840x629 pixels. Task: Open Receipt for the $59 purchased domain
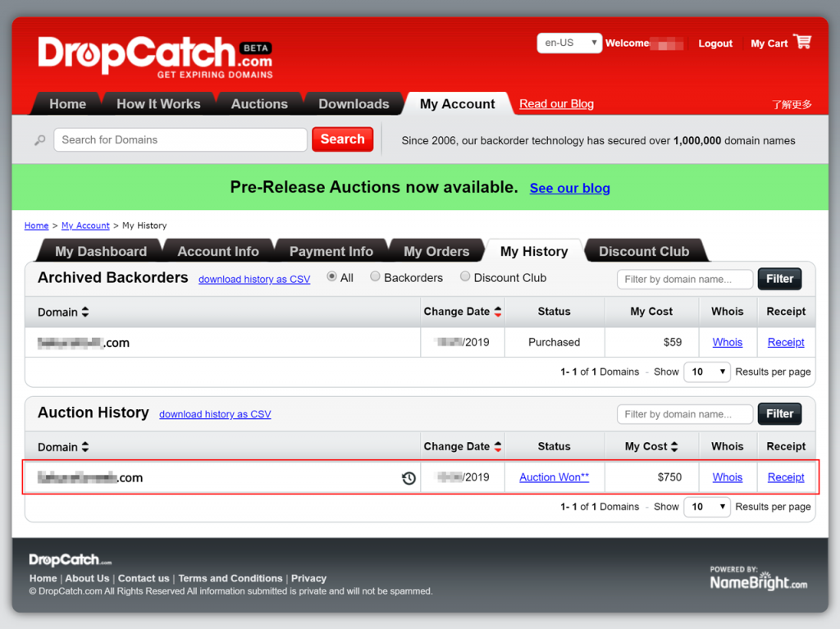786,342
